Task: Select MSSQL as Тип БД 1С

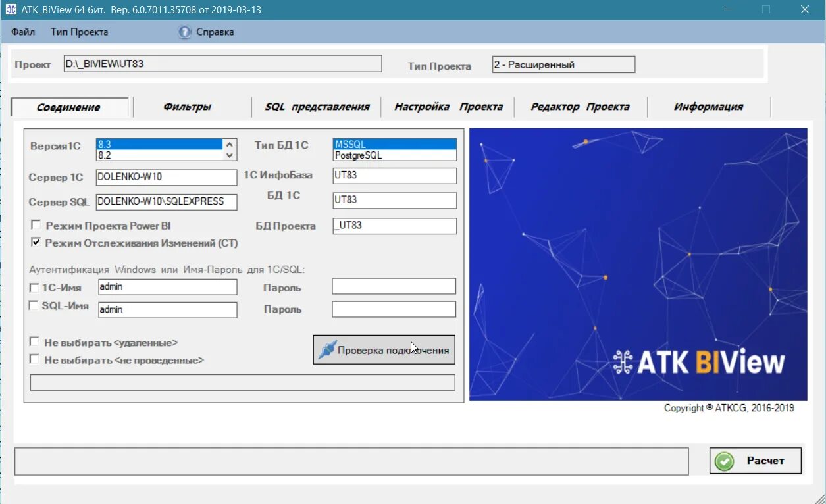Action: point(394,145)
